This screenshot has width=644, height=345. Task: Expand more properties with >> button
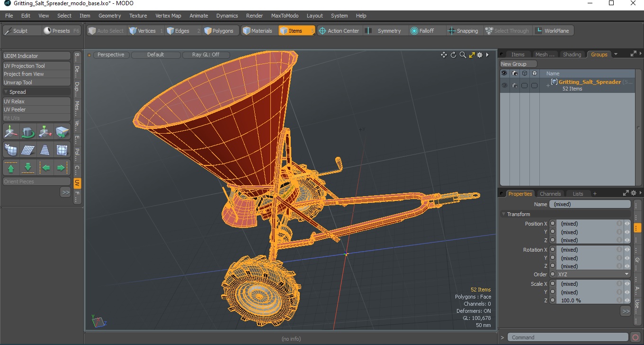click(x=626, y=311)
